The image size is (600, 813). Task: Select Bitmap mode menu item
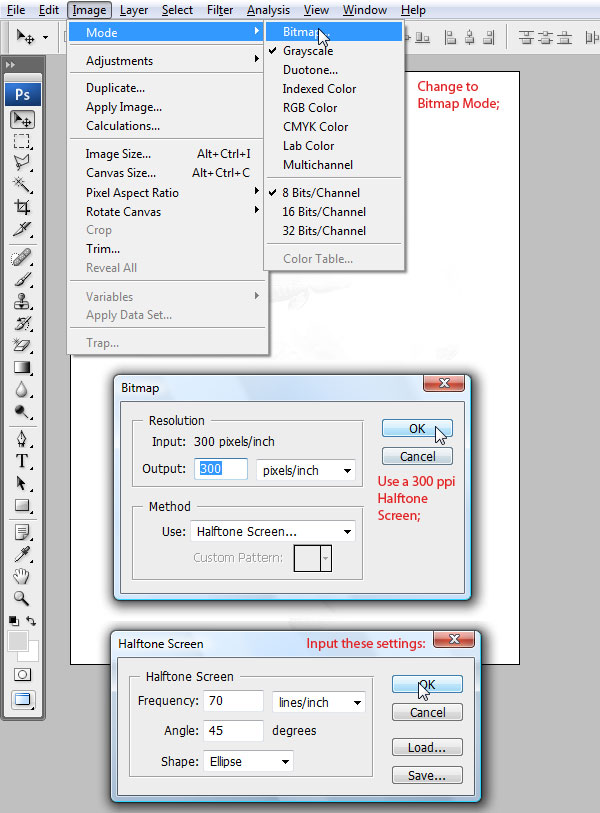[334, 32]
